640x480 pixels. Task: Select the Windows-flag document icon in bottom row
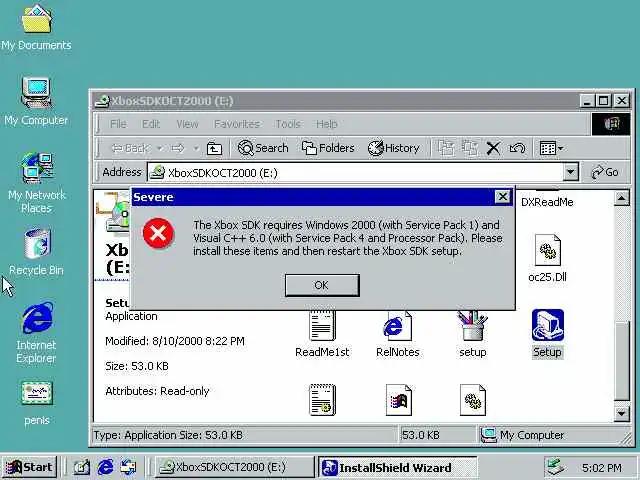(398, 400)
